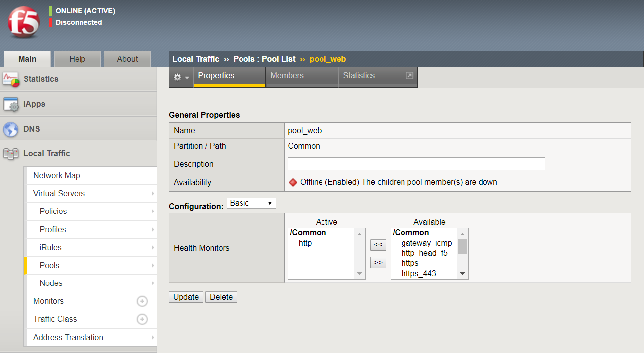
Task: Select gateway_icmp in Available monitors
Action: click(x=427, y=243)
